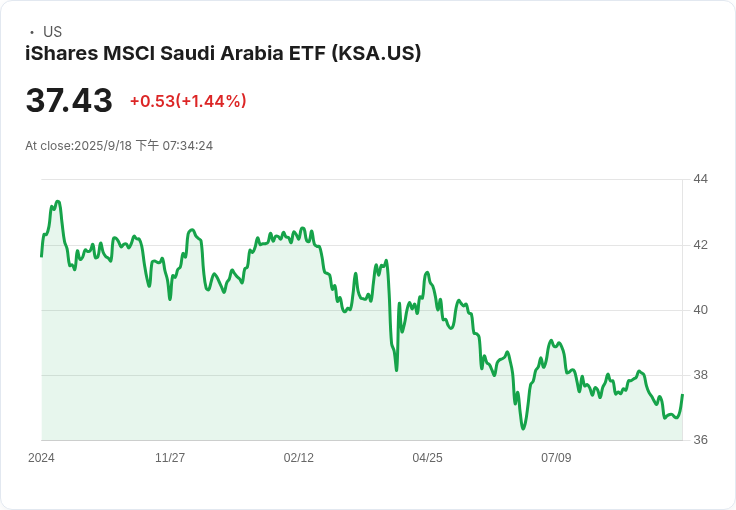Click the small dot before US
Image resolution: width=736 pixels, height=510 pixels.
(32, 32)
